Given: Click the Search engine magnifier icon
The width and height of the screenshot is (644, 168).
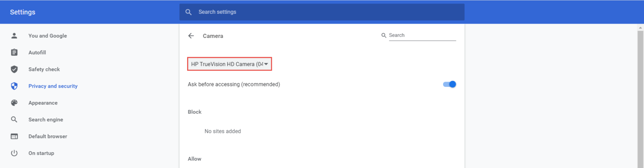Looking at the screenshot, I should [x=14, y=119].
